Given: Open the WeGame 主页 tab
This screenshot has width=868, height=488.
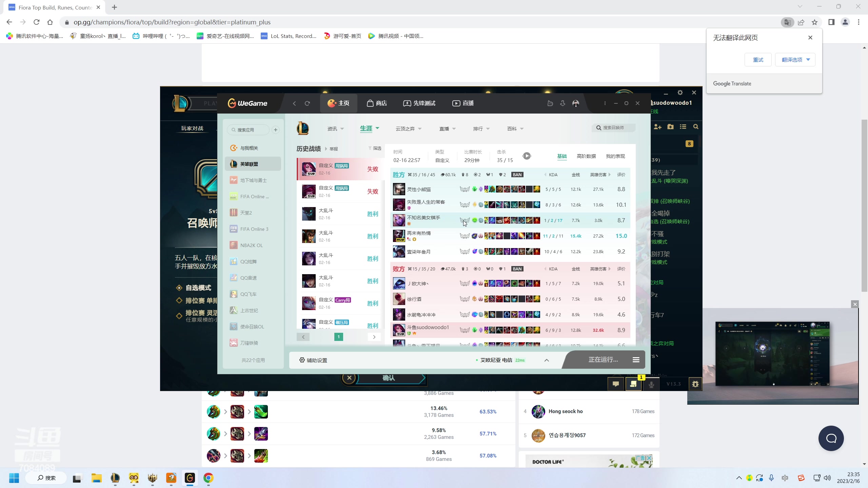Looking at the screenshot, I should click(338, 103).
